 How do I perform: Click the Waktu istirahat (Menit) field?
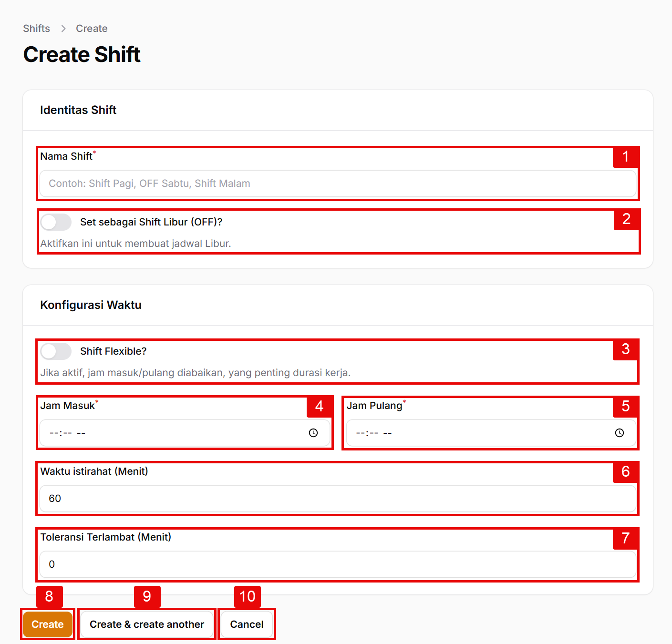(x=338, y=499)
